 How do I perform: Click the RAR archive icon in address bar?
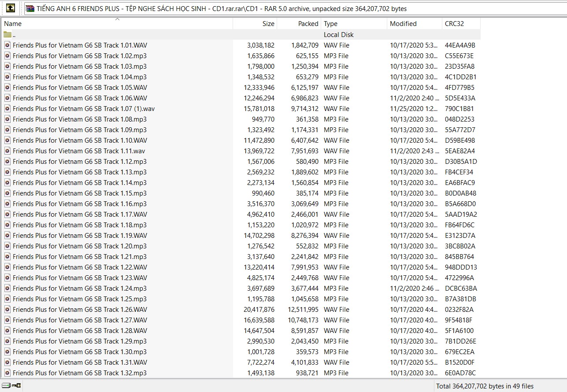(x=30, y=8)
